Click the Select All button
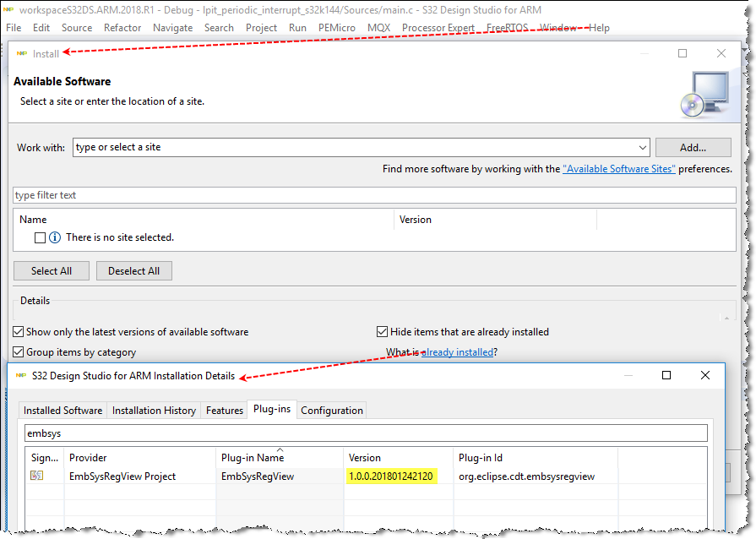The width and height of the screenshot is (756, 539). 52,271
